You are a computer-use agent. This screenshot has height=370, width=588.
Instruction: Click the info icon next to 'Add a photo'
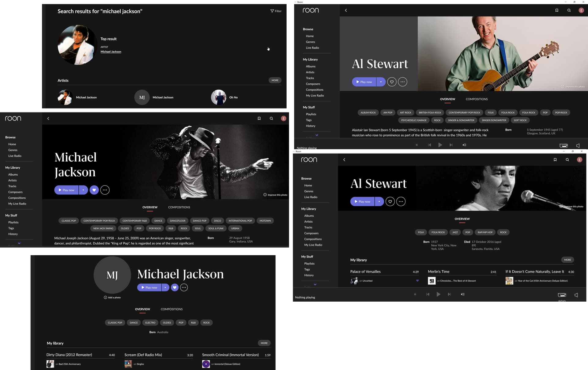click(105, 297)
